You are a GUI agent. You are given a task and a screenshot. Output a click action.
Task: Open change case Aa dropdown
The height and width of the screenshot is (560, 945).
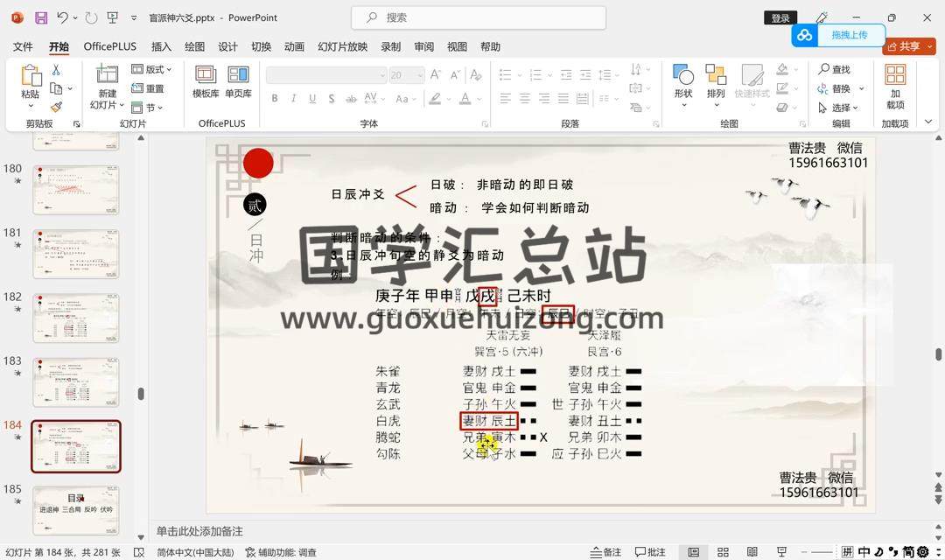point(405,98)
